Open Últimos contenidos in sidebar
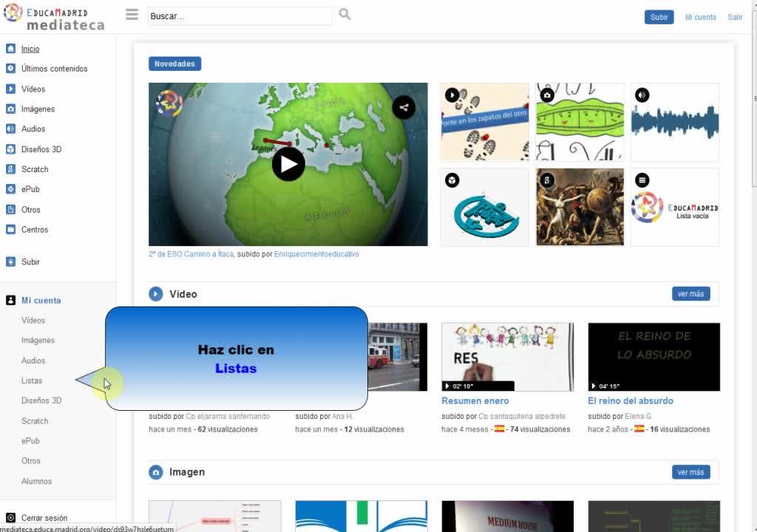Viewport: 757px width, 532px height. [54, 69]
